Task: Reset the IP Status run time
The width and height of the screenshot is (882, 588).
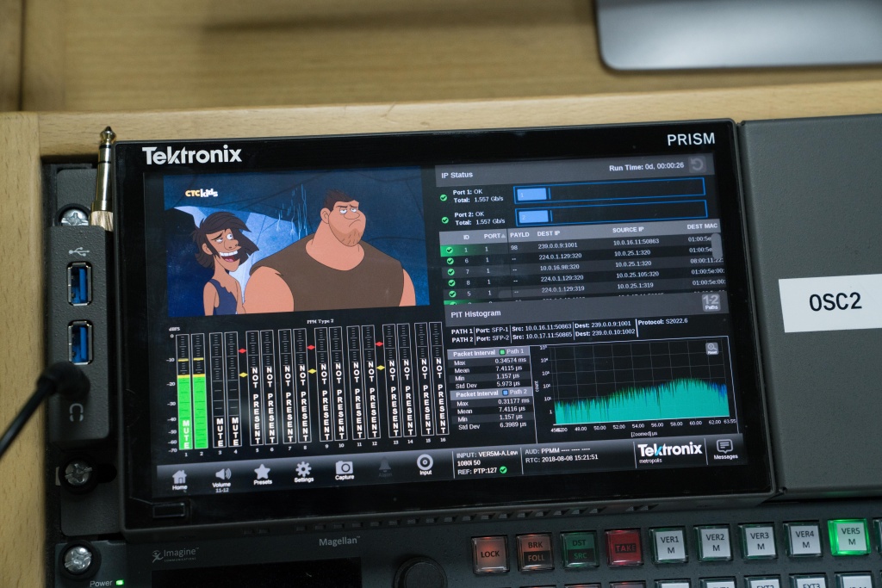Action: [698, 164]
